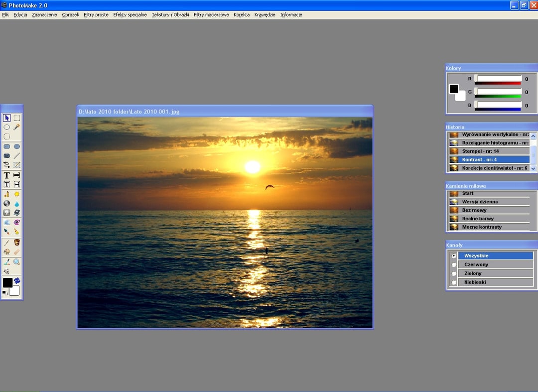Select the Zielony channel radio button
This screenshot has height=392, width=538.
[454, 273]
